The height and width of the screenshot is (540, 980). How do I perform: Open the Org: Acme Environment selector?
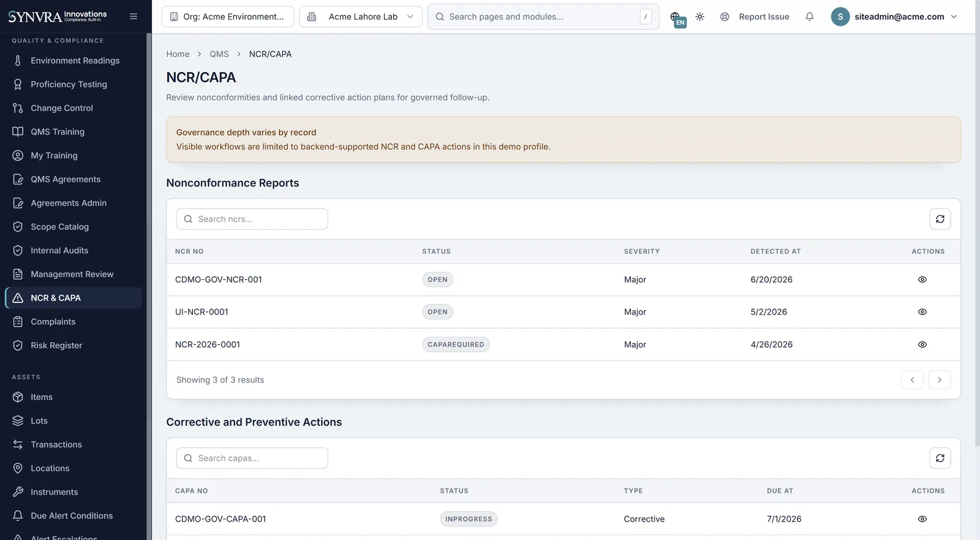(228, 17)
